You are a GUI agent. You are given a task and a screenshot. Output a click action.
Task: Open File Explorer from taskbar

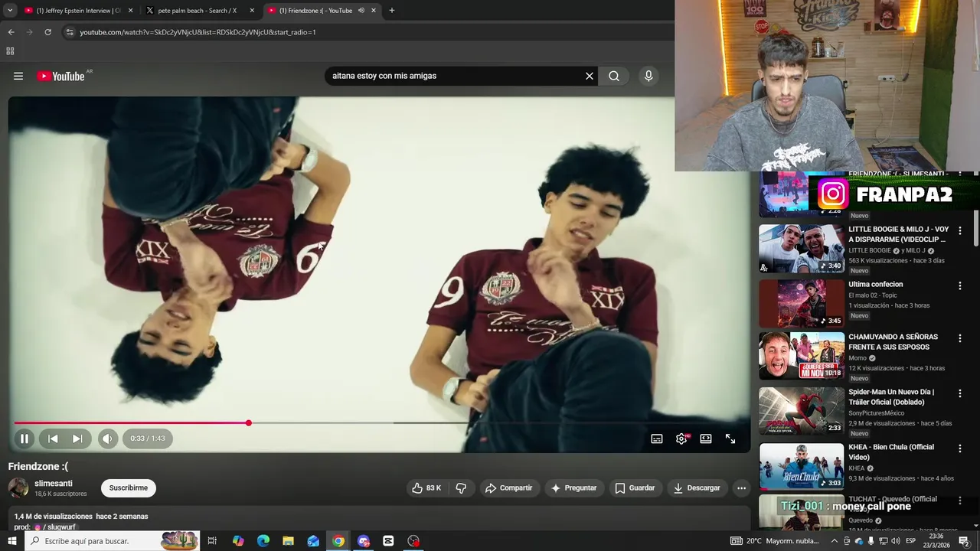click(x=288, y=541)
